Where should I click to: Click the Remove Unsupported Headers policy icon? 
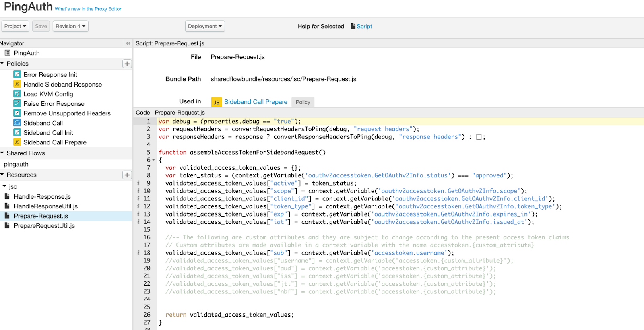[17, 113]
